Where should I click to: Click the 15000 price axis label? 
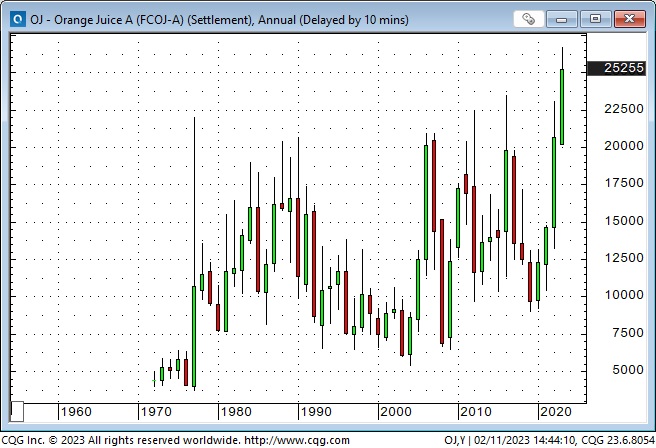(x=623, y=221)
